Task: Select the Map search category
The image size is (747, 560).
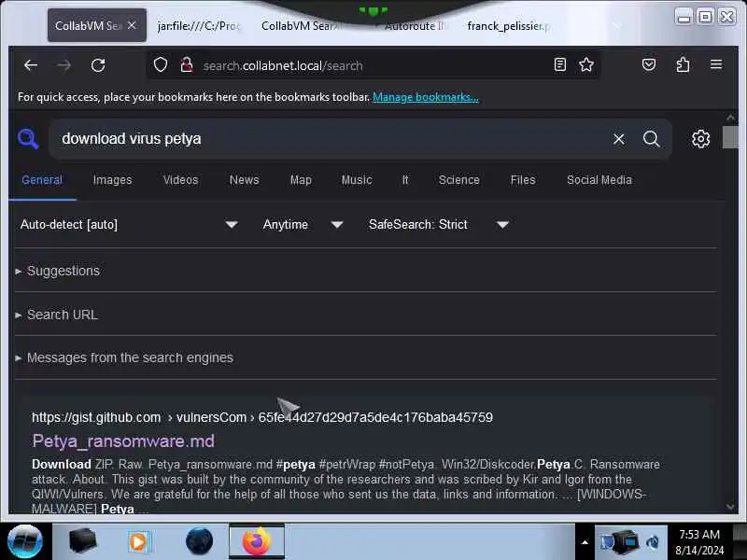Action: pos(301,180)
